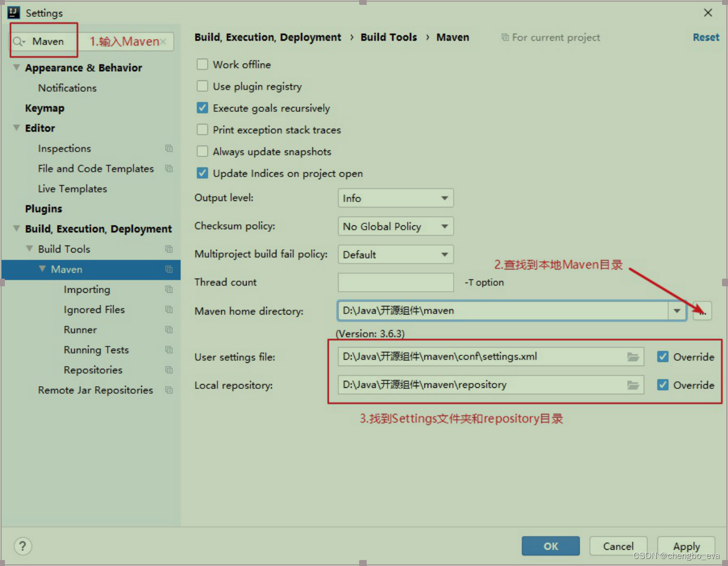
Task: Click the project-level icon on the selected Maven row
Action: [x=169, y=269]
